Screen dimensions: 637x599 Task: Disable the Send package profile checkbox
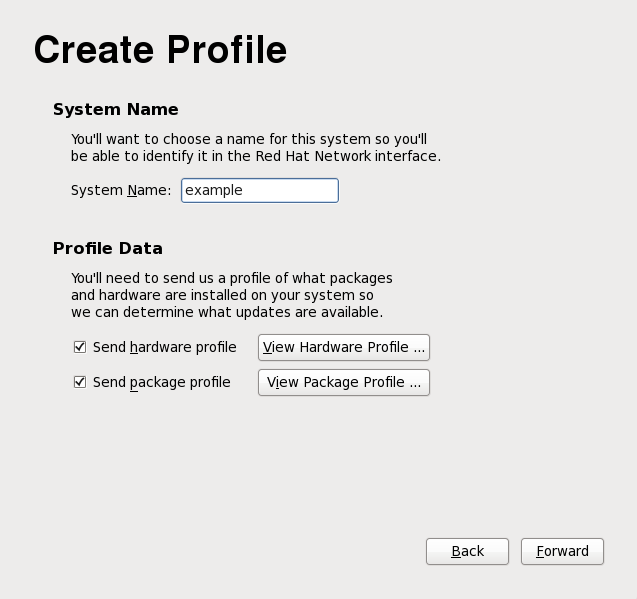(80, 382)
